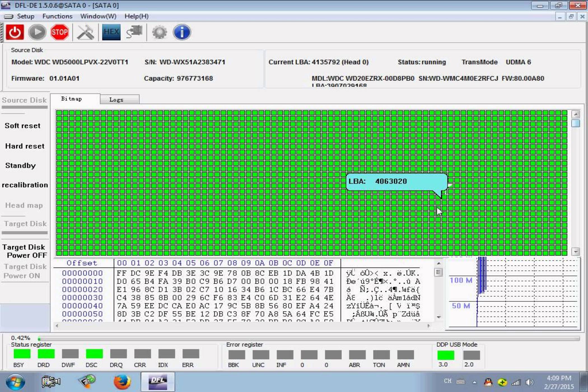The width and height of the screenshot is (588, 392).
Task: Click Soft reset in the sidebar
Action: [x=22, y=126]
